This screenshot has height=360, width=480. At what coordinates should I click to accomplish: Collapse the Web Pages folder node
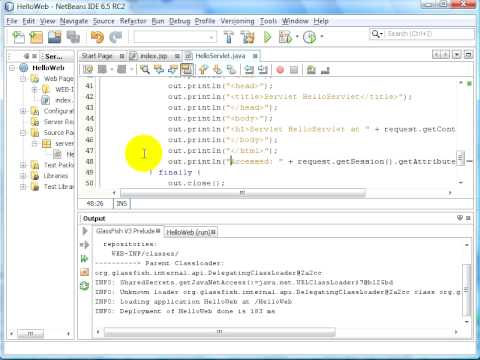(x=23, y=79)
